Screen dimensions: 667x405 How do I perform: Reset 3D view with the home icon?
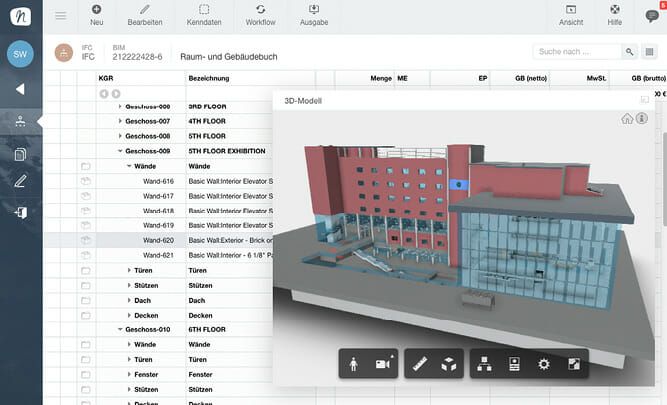pyautogui.click(x=627, y=118)
